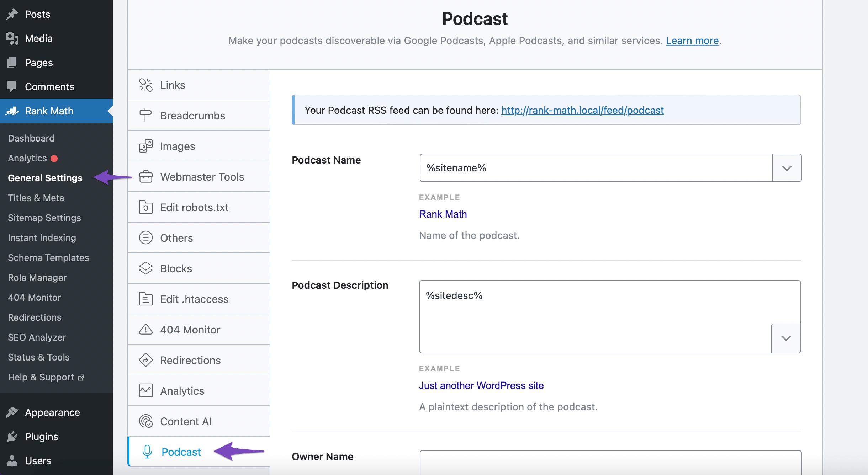This screenshot has width=868, height=475.
Task: Click the Breadcrumbs signpost icon
Action: [x=145, y=116]
